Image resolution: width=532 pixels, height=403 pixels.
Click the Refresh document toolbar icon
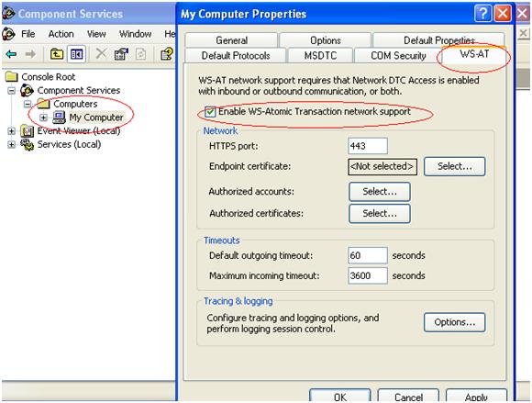[x=141, y=54]
